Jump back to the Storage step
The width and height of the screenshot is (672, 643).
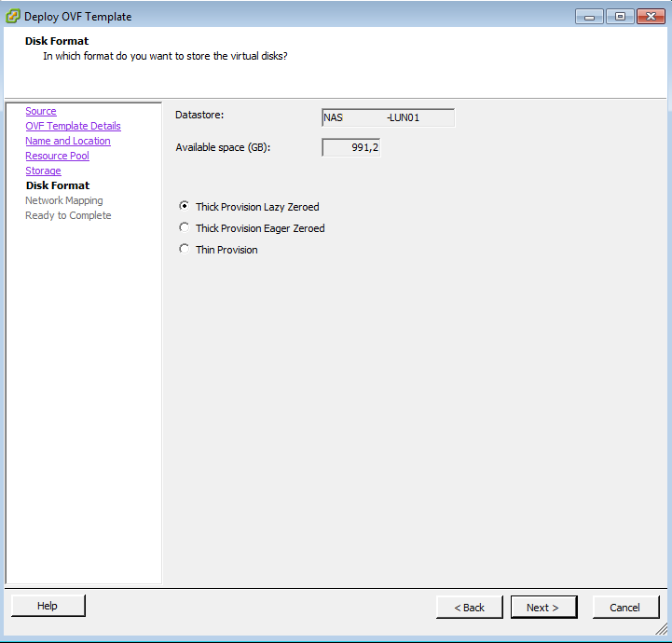click(43, 171)
